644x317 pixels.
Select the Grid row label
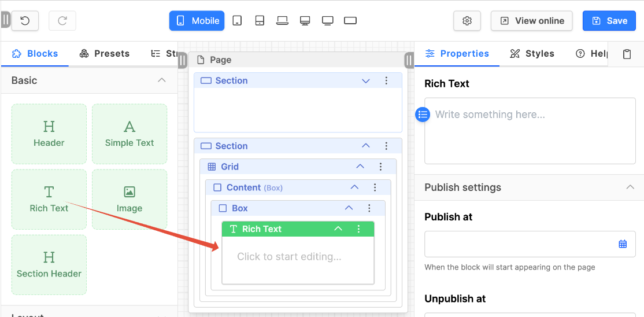click(x=230, y=167)
